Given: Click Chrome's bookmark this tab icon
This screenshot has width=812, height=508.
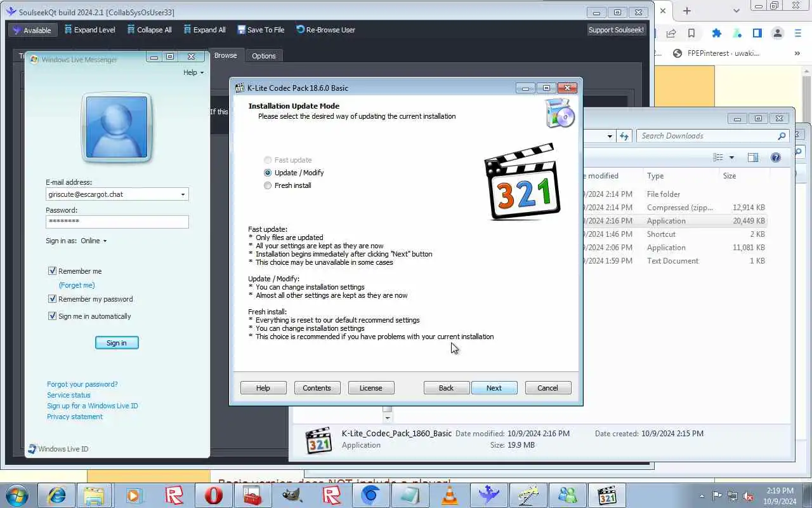Looking at the screenshot, I should coord(691,34).
